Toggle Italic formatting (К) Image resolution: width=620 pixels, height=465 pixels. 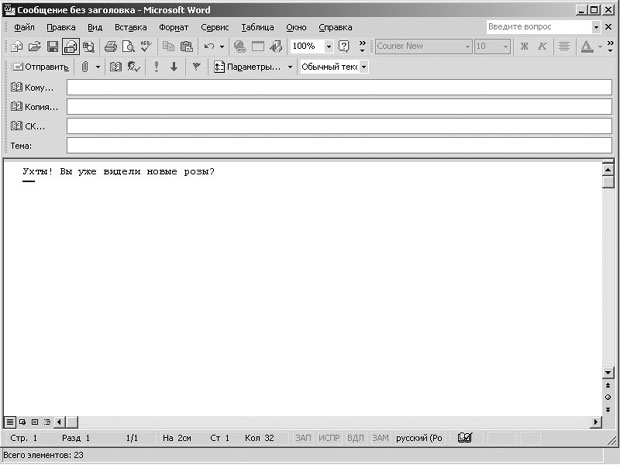click(542, 47)
